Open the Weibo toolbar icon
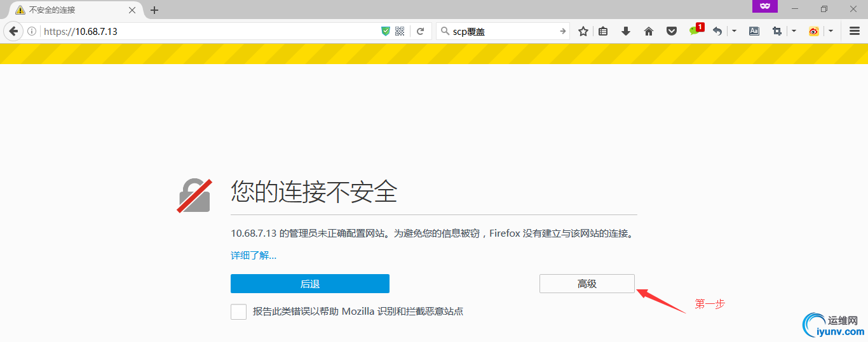This screenshot has width=868, height=342. point(814,31)
